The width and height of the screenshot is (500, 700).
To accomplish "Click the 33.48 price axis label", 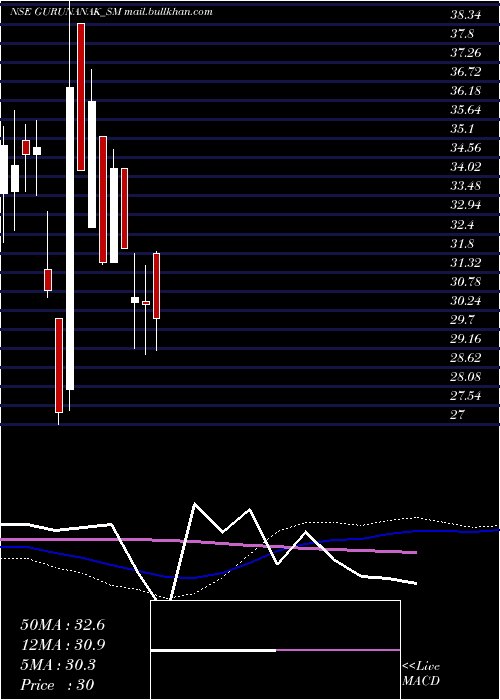I will [466, 186].
